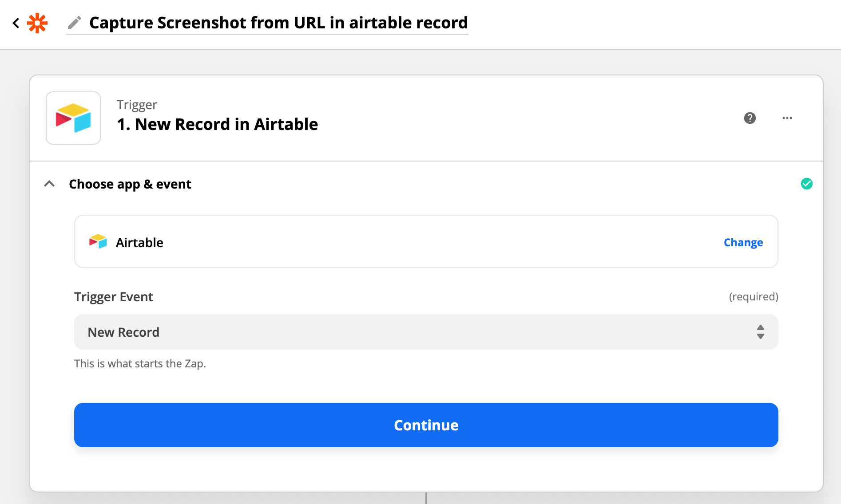Click the Airtable logo on the trigger card
The height and width of the screenshot is (504, 841).
(x=73, y=118)
